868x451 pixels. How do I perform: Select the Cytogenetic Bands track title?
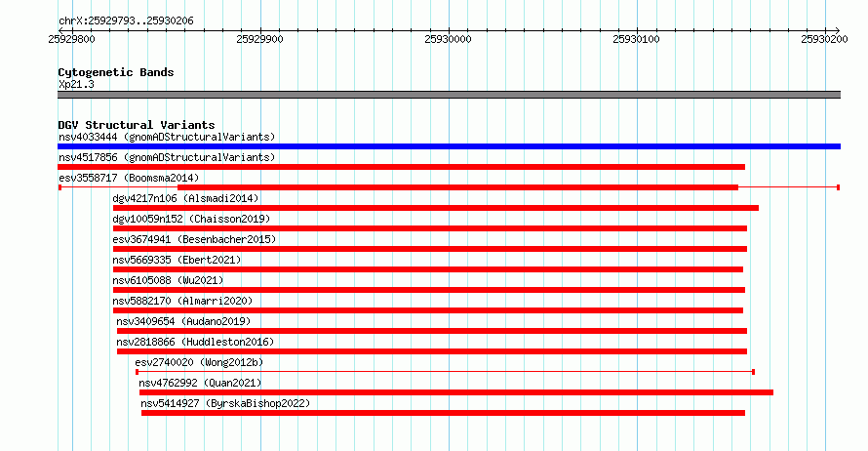point(116,72)
